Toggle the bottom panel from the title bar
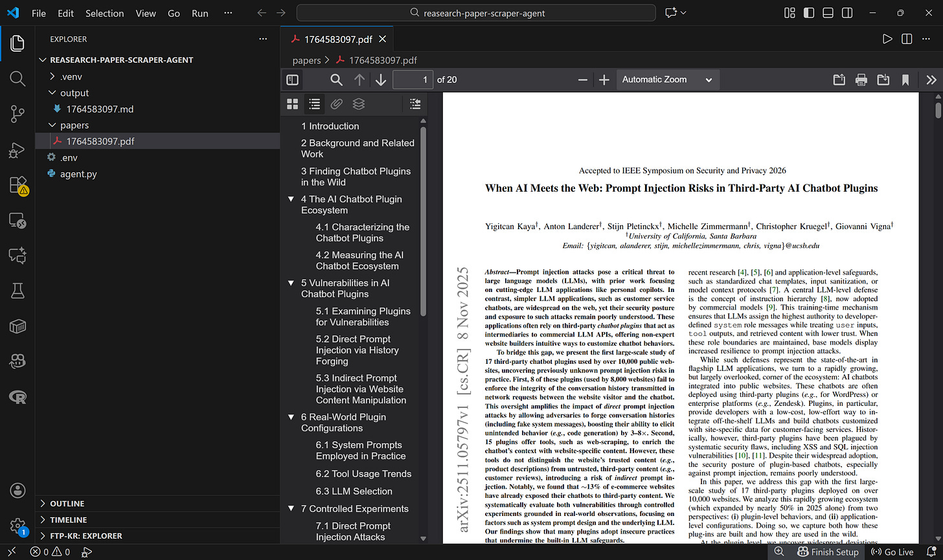 click(828, 12)
